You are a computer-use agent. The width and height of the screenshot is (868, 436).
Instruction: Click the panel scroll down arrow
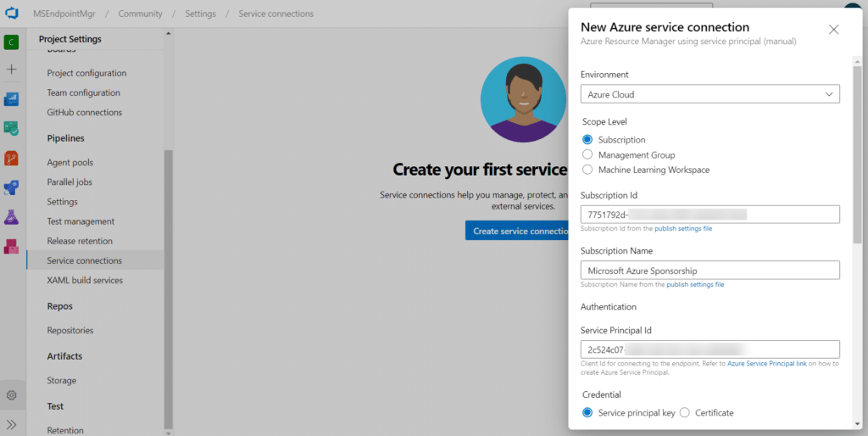pyautogui.click(x=857, y=424)
